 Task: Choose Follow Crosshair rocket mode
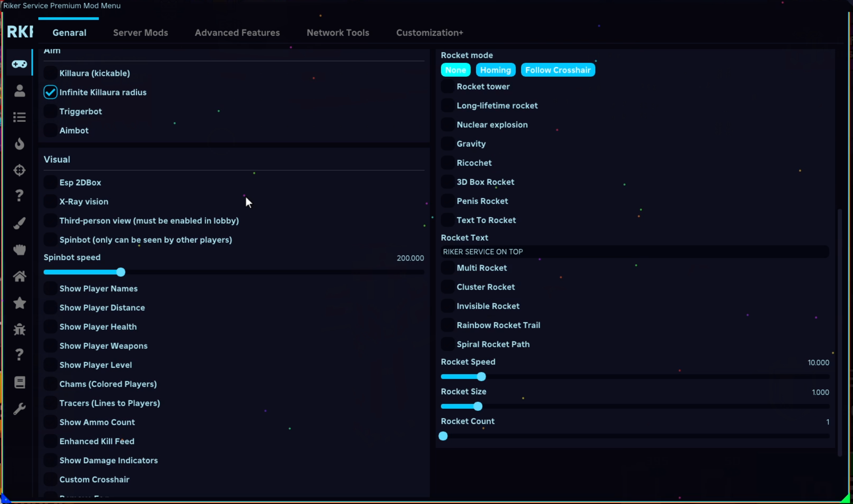557,70
